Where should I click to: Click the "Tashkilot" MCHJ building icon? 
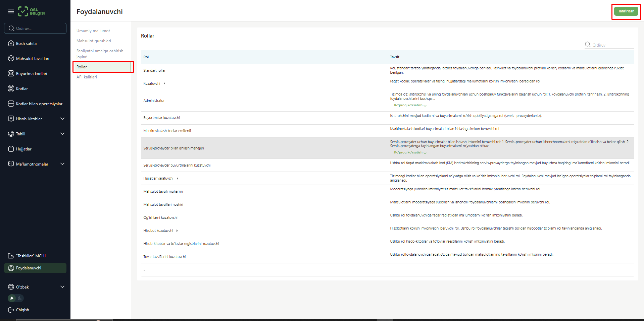tap(11, 256)
